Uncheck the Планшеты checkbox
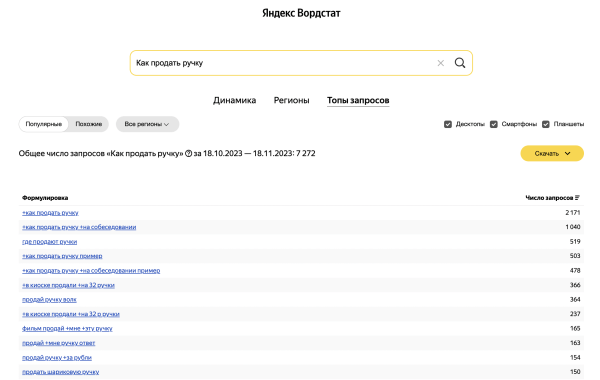600x380 pixels. (x=546, y=124)
